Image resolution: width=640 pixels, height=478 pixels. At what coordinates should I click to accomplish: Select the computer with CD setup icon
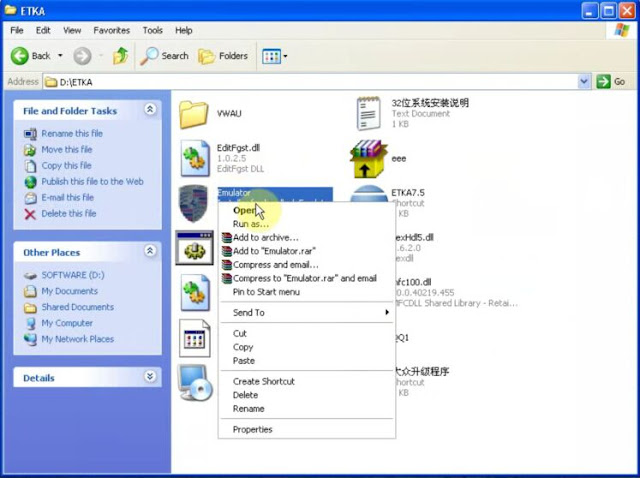click(x=195, y=382)
